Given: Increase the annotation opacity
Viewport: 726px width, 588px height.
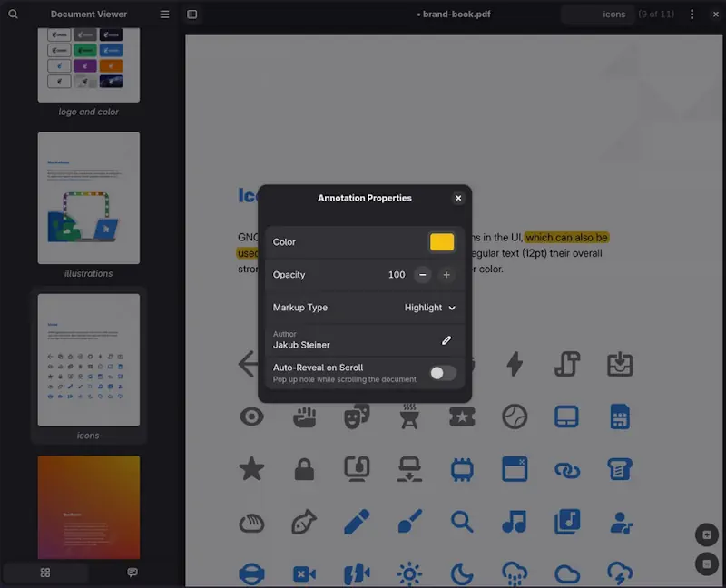Looking at the screenshot, I should [x=446, y=275].
